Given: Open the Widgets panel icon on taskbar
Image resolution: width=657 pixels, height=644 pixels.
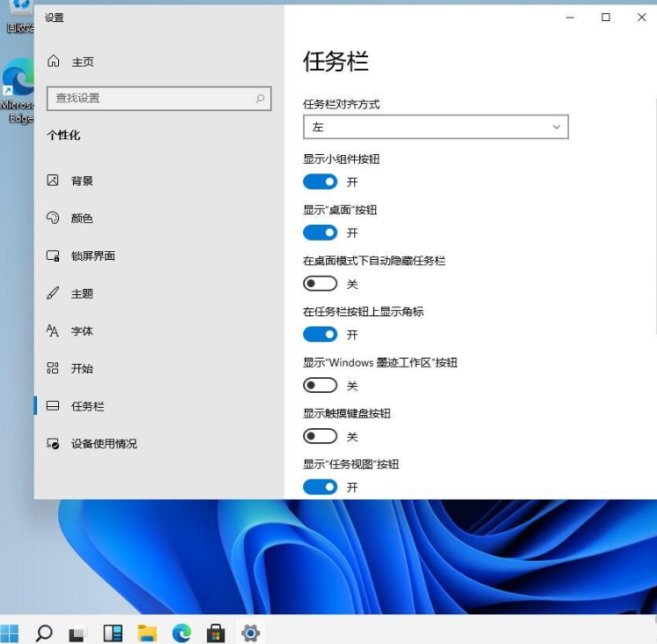Looking at the screenshot, I should tap(113, 633).
